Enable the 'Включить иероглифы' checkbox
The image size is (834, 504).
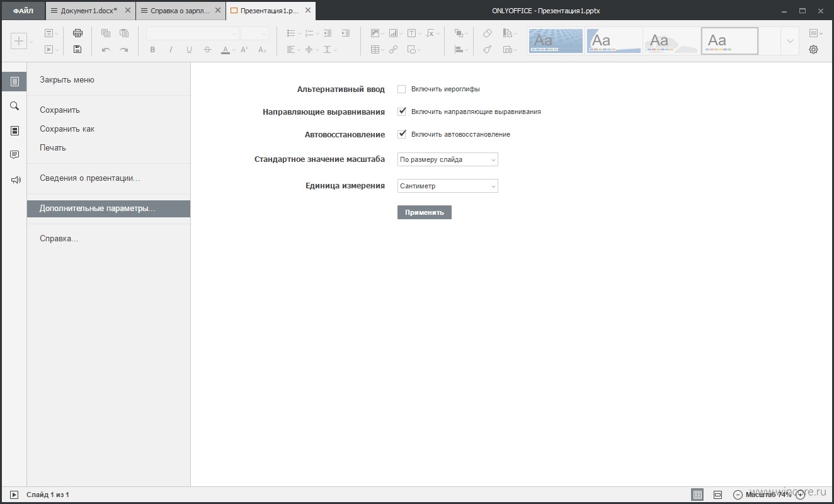[x=402, y=89]
